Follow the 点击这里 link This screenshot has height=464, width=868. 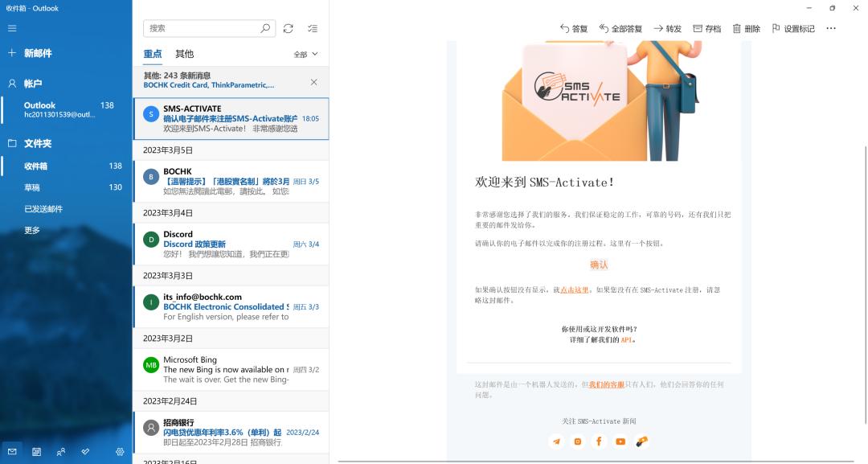575,289
